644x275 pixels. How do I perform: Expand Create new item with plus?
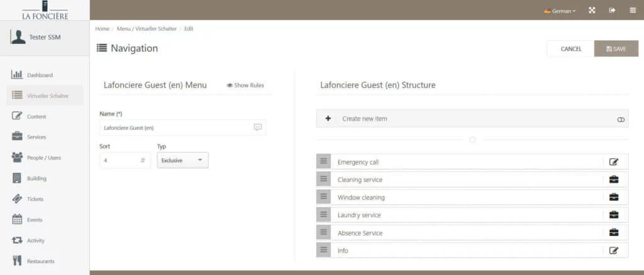click(328, 119)
